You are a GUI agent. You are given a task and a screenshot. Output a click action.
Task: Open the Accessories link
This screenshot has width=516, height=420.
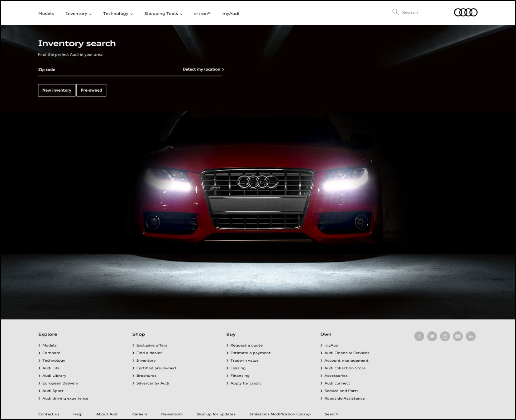tap(336, 376)
